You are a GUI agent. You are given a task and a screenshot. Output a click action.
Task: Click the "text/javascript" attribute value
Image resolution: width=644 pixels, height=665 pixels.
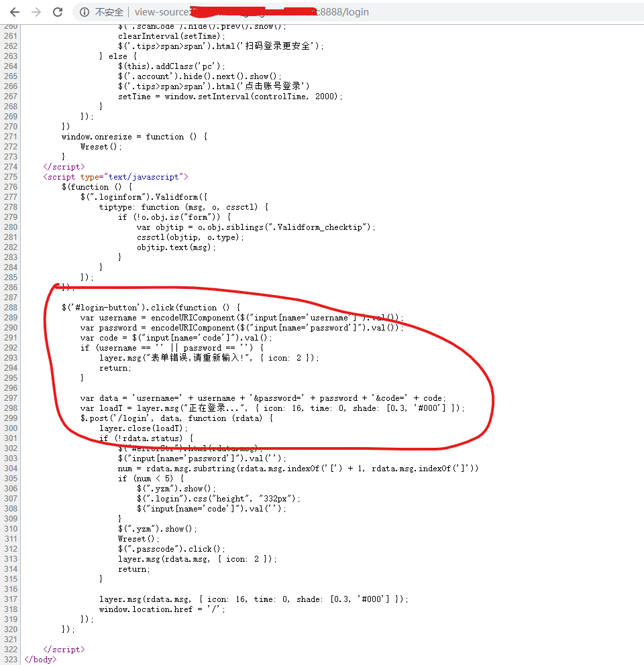coord(144,177)
